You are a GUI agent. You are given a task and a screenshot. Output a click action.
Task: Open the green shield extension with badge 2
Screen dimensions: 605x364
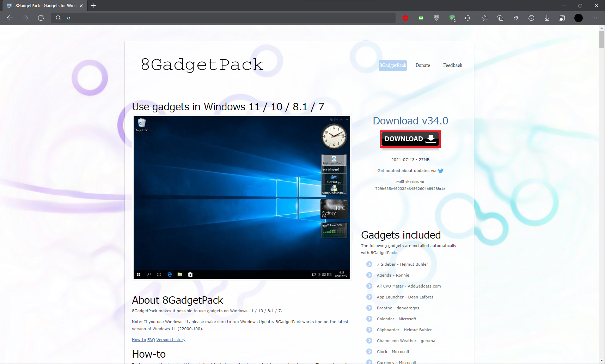(452, 18)
